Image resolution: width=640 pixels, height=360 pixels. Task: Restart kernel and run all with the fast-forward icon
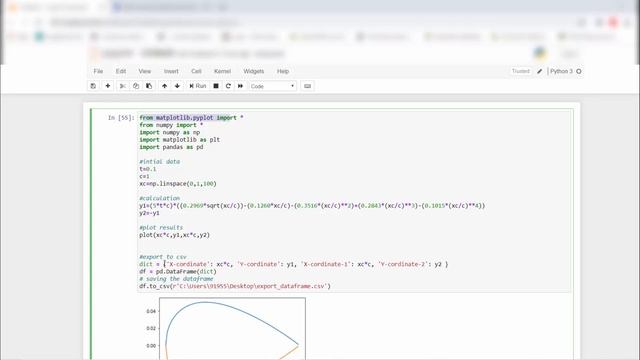pos(240,86)
